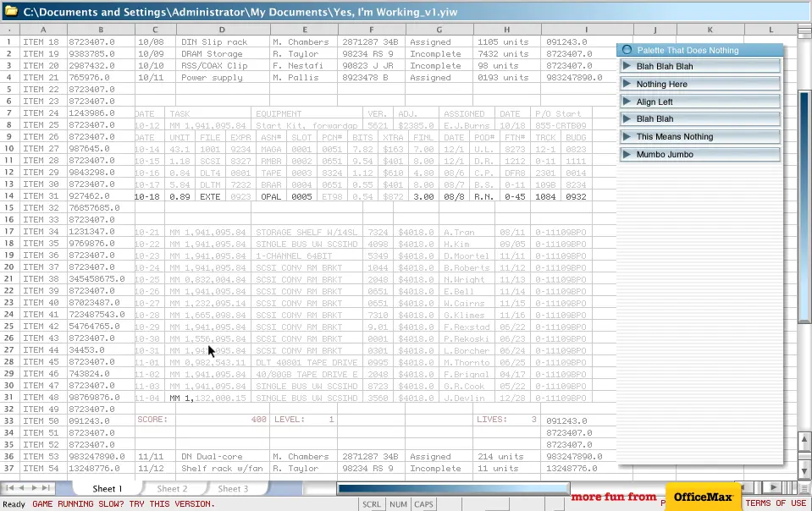Click the 214 units cell
This screenshot has width=812, height=511.
click(506, 457)
